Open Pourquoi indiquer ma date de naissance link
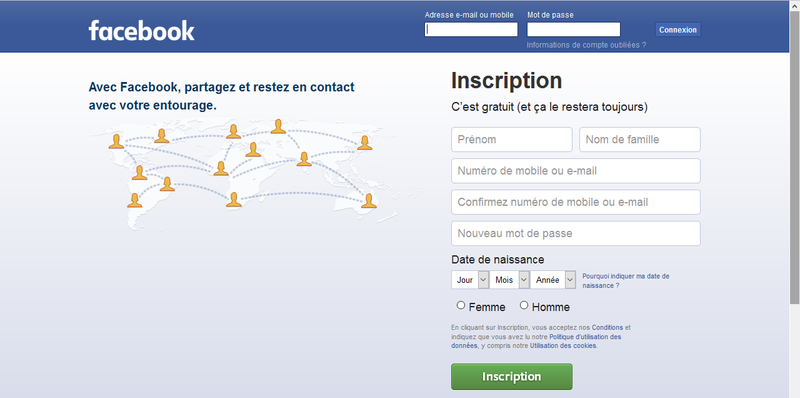 (x=626, y=281)
